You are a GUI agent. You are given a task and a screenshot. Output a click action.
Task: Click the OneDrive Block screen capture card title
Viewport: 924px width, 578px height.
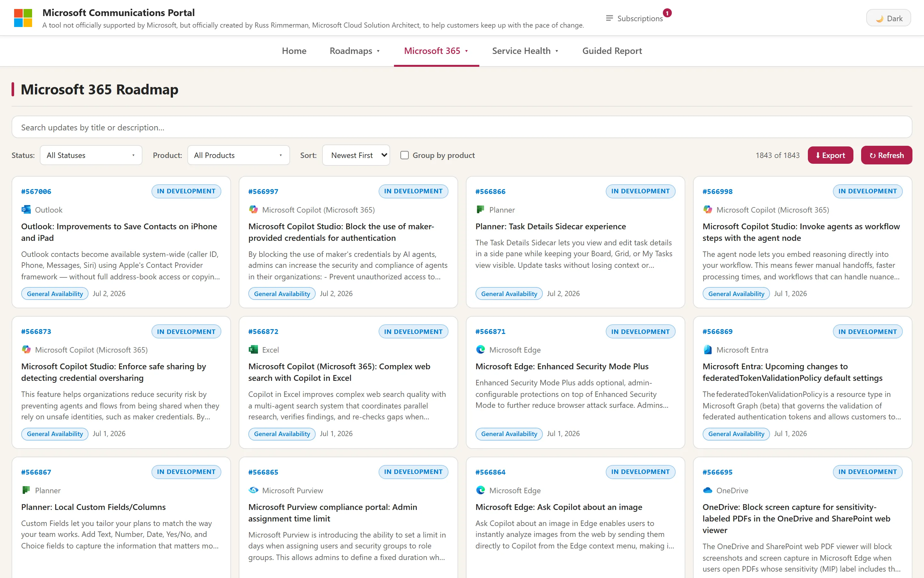(x=796, y=518)
